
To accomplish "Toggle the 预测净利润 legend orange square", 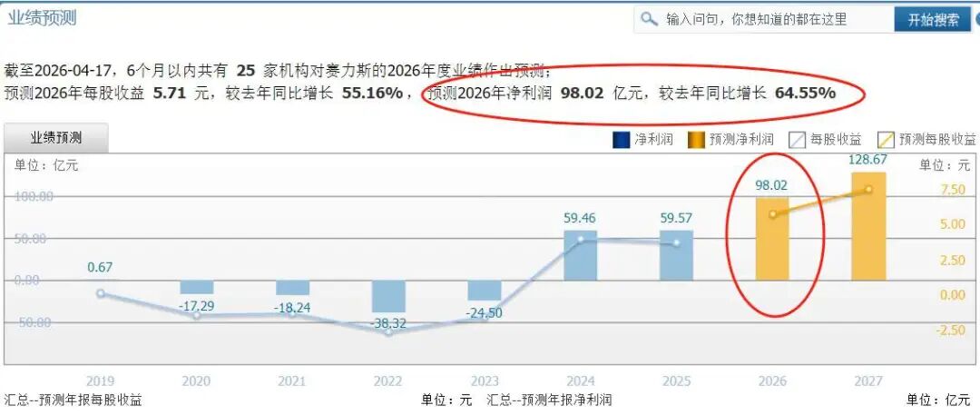I will pos(696,139).
